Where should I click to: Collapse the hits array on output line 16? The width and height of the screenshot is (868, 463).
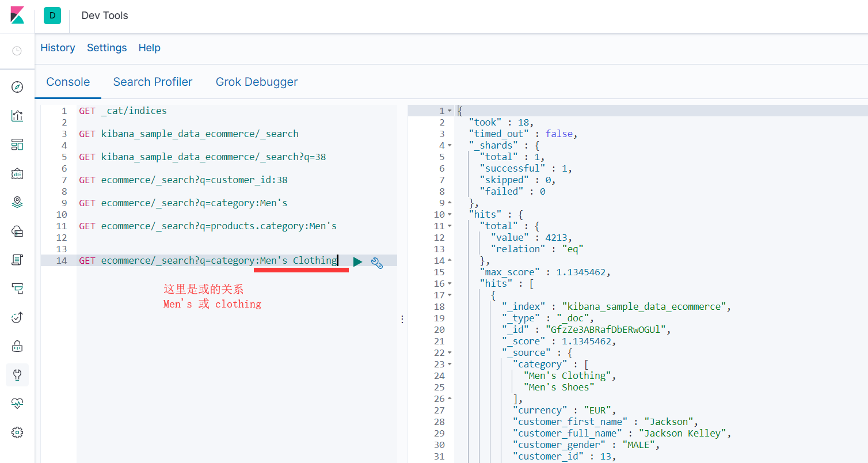pos(450,283)
